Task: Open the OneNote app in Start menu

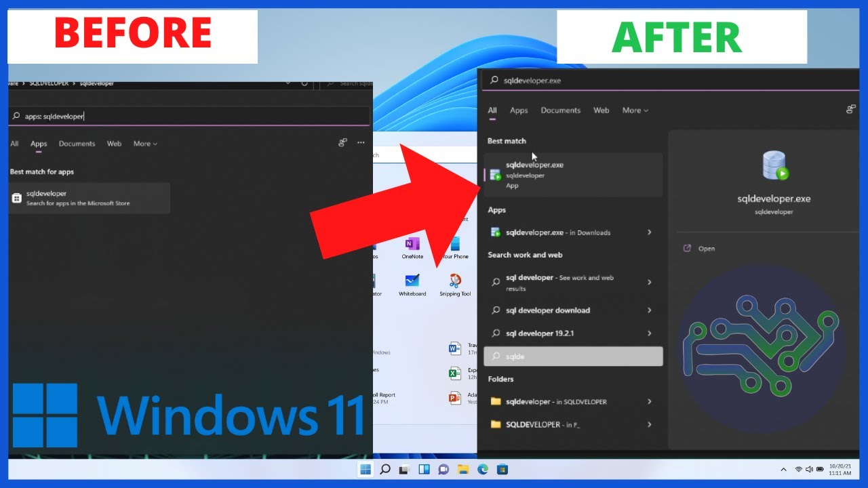Action: point(412,247)
